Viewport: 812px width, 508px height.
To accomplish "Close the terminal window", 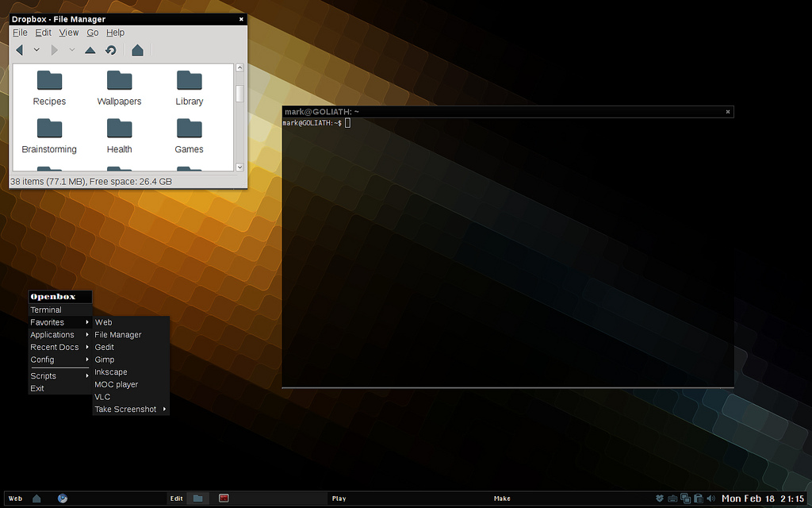I will [728, 112].
